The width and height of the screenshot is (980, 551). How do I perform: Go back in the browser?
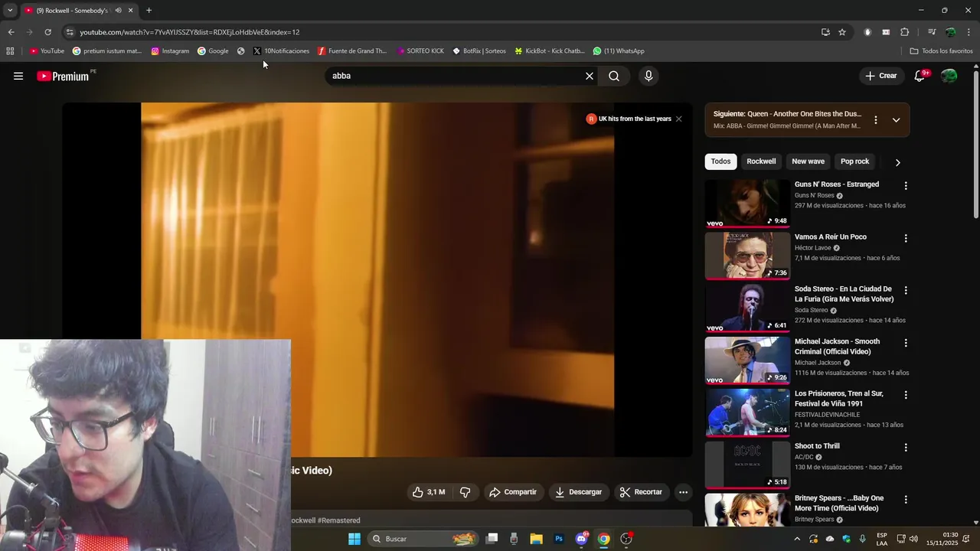click(11, 32)
